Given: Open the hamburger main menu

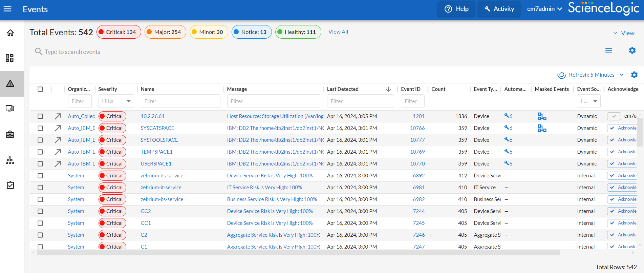Looking at the screenshot, I should tap(7, 9).
